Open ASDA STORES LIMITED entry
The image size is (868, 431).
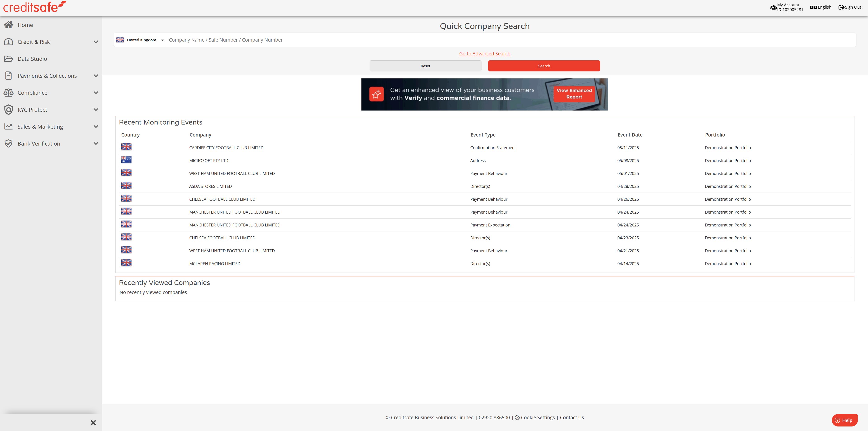pos(210,186)
